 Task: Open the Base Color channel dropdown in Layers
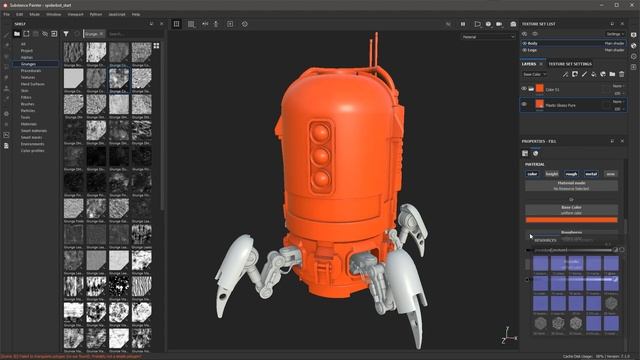(x=534, y=74)
